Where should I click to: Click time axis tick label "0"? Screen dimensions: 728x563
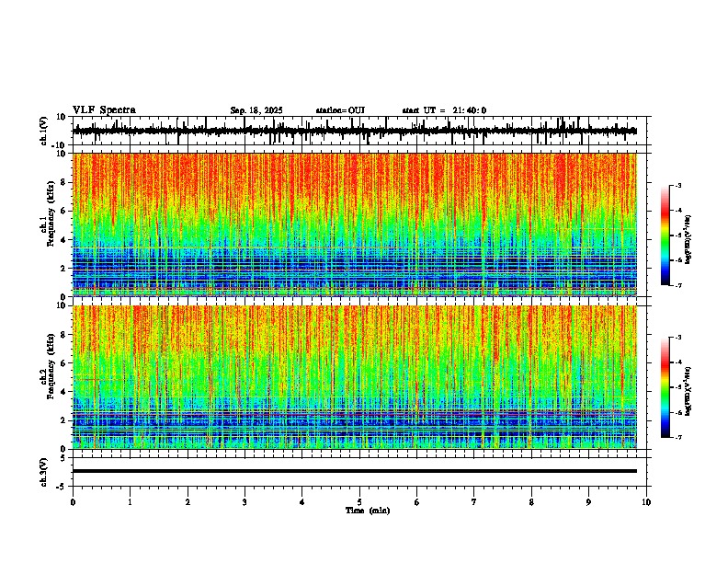73,502
